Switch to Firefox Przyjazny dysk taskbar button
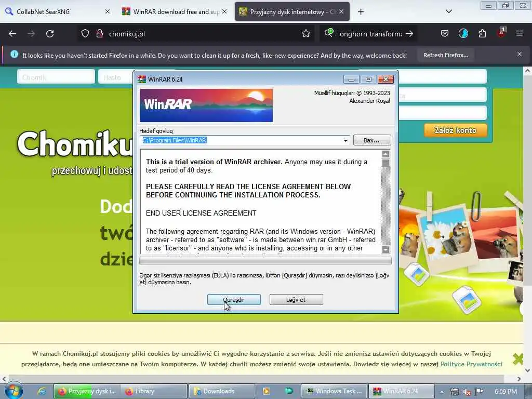The width and height of the screenshot is (532, 399). click(86, 391)
